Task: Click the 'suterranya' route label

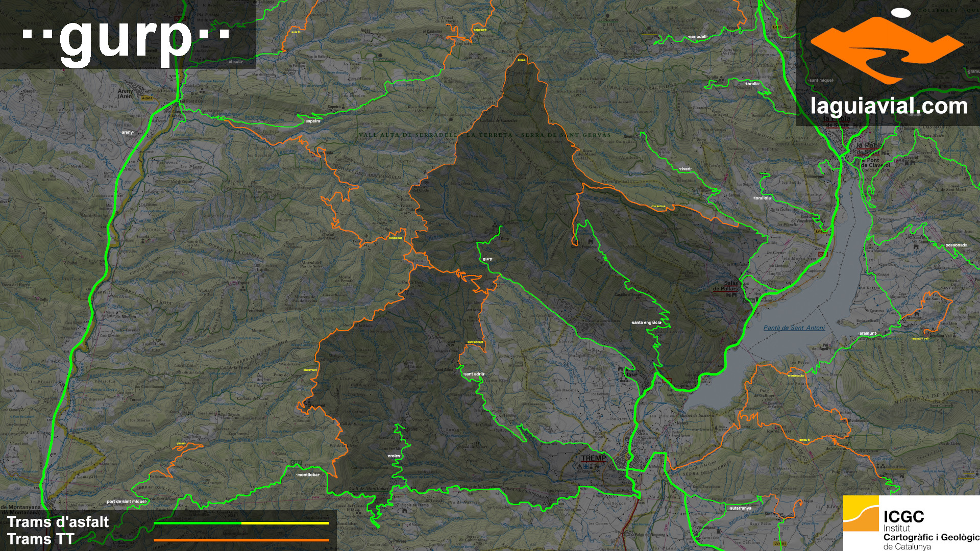Action: pyautogui.click(x=740, y=508)
